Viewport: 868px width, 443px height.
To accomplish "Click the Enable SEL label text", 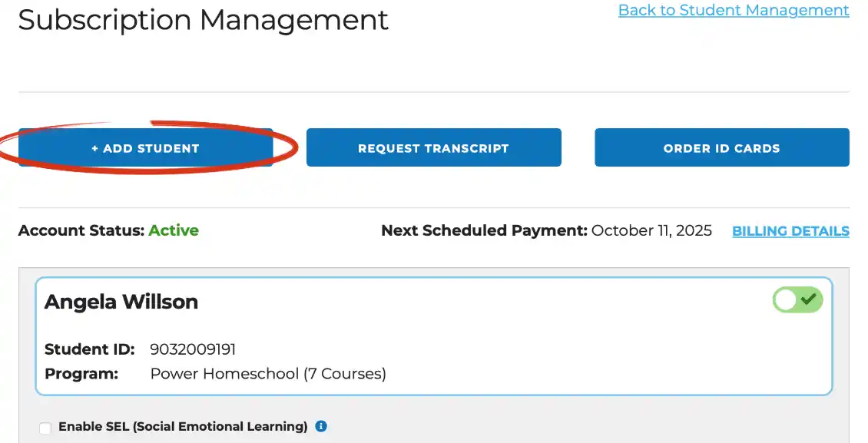I will tap(184, 426).
